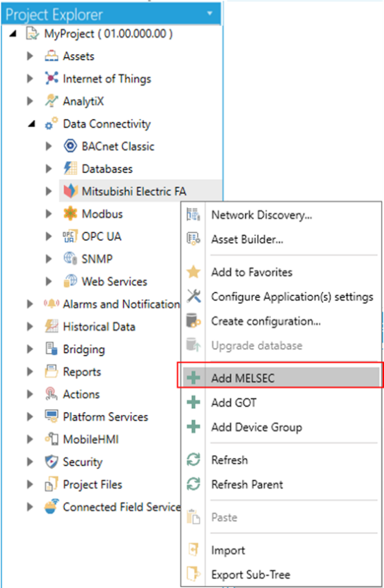Viewport: 384px width, 588px height.
Task: Click the OPC UA icon
Action: tap(70, 236)
